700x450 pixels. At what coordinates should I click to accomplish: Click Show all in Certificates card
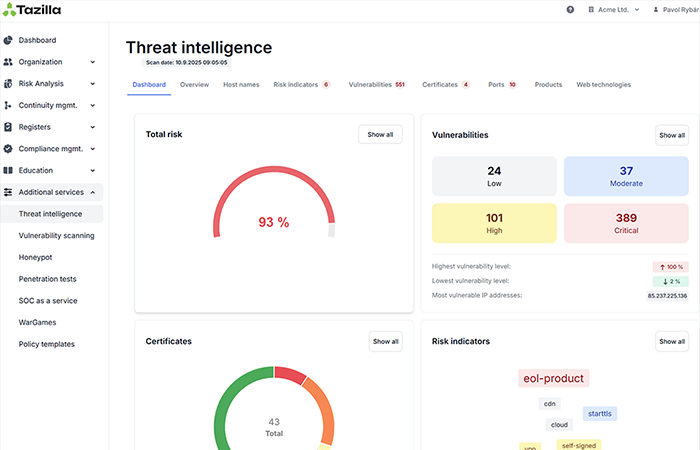point(386,342)
